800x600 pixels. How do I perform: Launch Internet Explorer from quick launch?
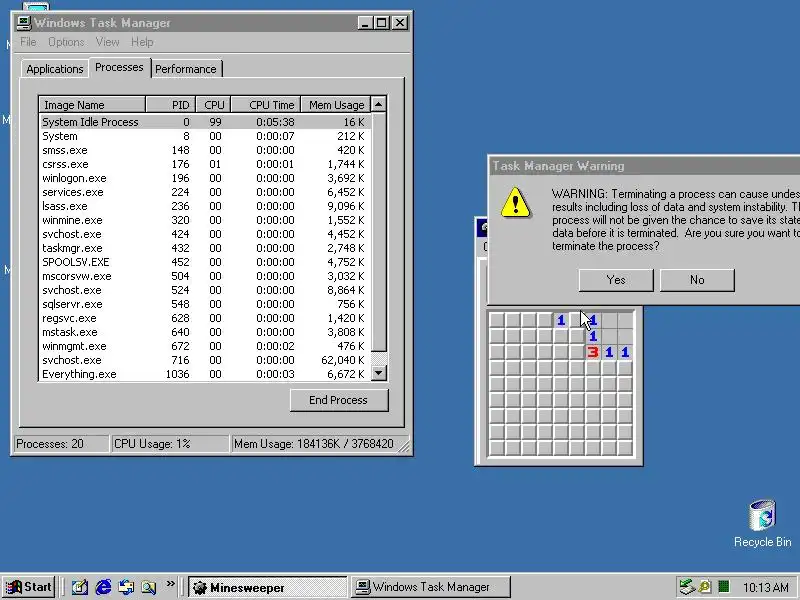103,587
